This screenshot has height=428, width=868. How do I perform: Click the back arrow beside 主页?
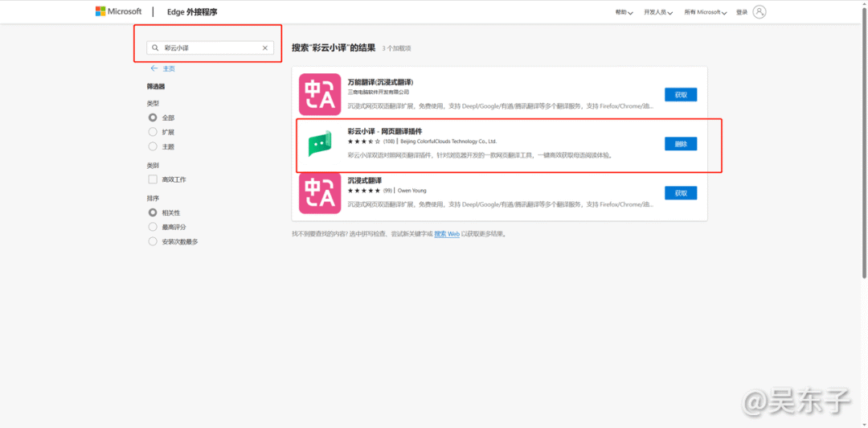[x=154, y=68]
